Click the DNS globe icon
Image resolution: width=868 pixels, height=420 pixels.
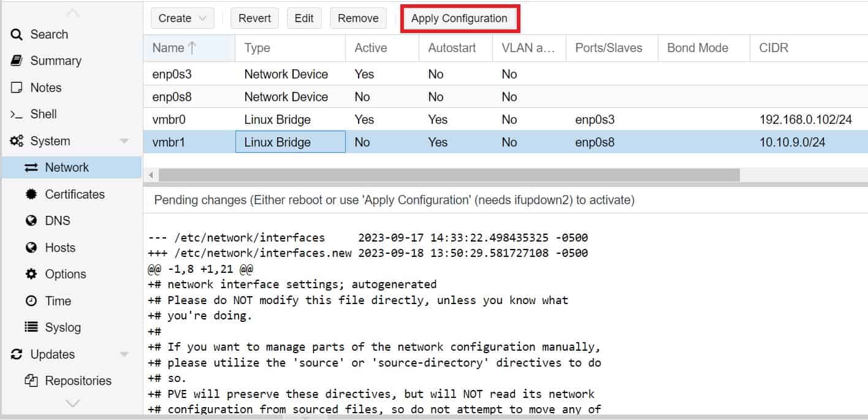(x=31, y=221)
